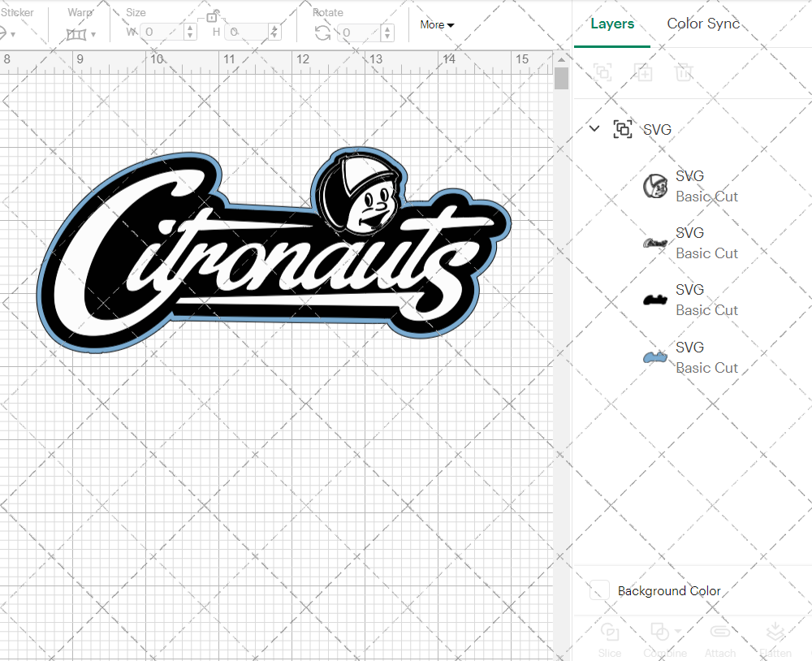Open the Sticker type dropdown
Screen dimensions: 812x661
click(x=7, y=32)
